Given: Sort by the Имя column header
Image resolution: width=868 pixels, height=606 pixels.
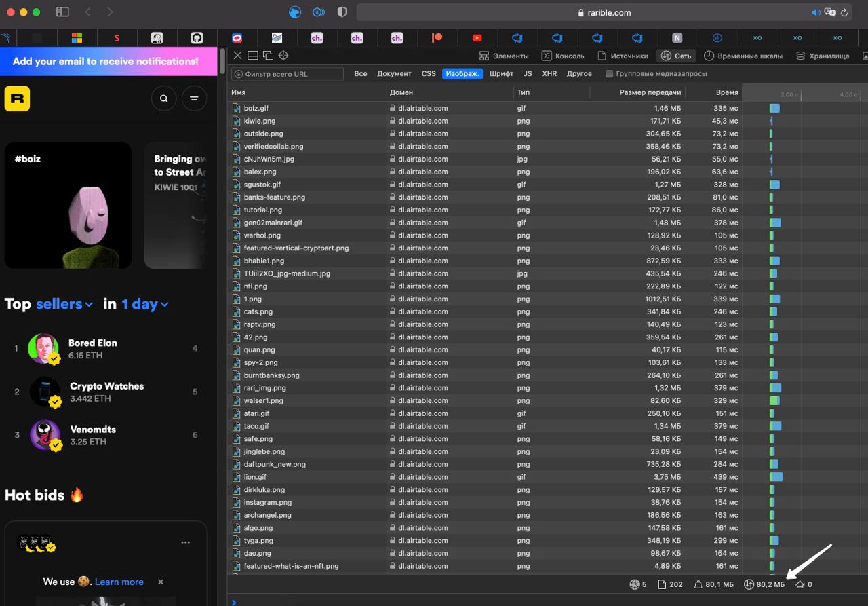Looking at the screenshot, I should tap(307, 92).
